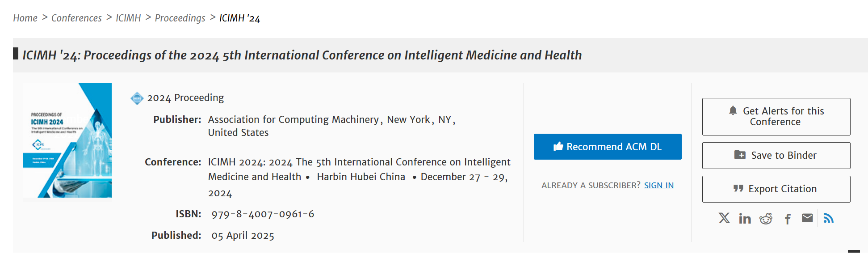Click the binder folder plus icon
This screenshot has height=275, width=868.
pyautogui.click(x=740, y=155)
